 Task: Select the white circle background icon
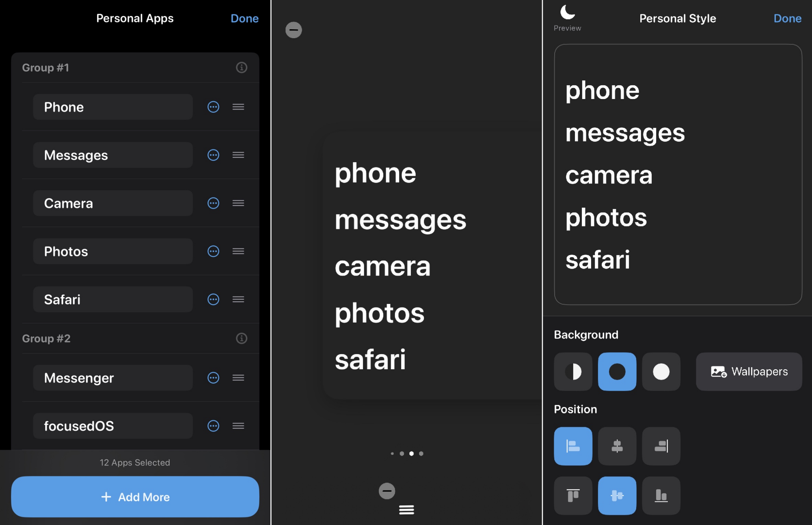[661, 371]
